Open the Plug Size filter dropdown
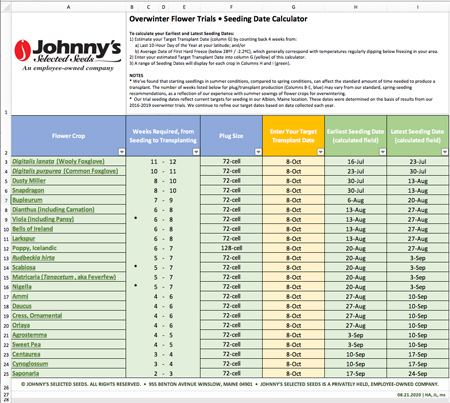This screenshot has width=450, height=403. [x=258, y=152]
